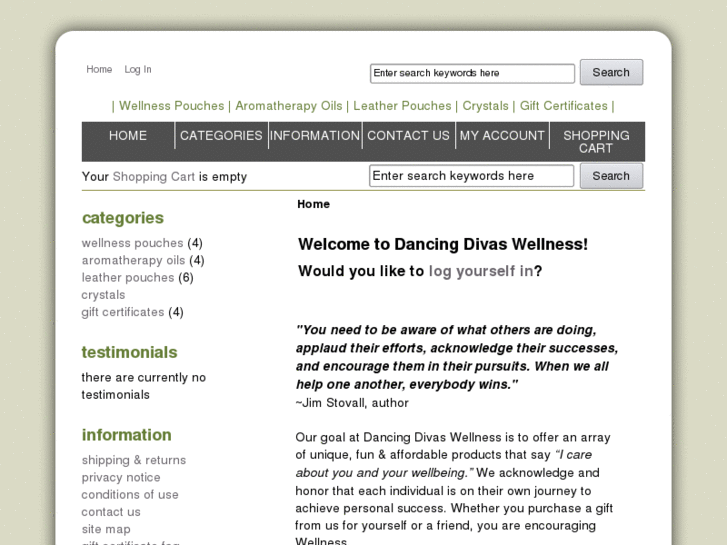Click the Search button below navigation bar
The height and width of the screenshot is (545, 727).
click(611, 176)
